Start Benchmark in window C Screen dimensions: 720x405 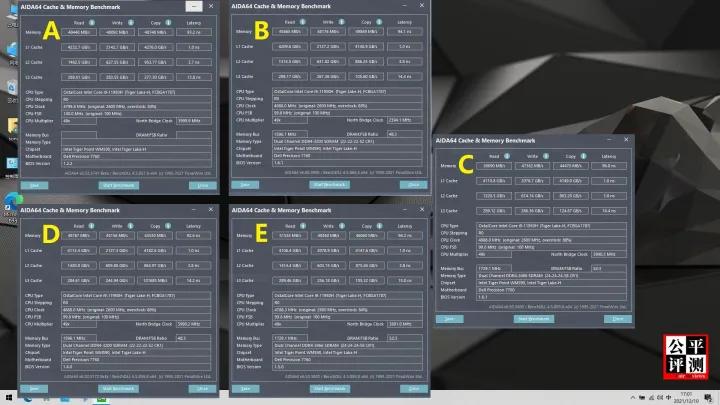534,319
